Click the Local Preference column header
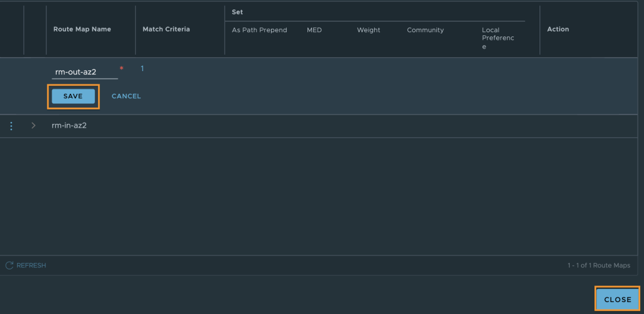The image size is (644, 314). pos(498,38)
